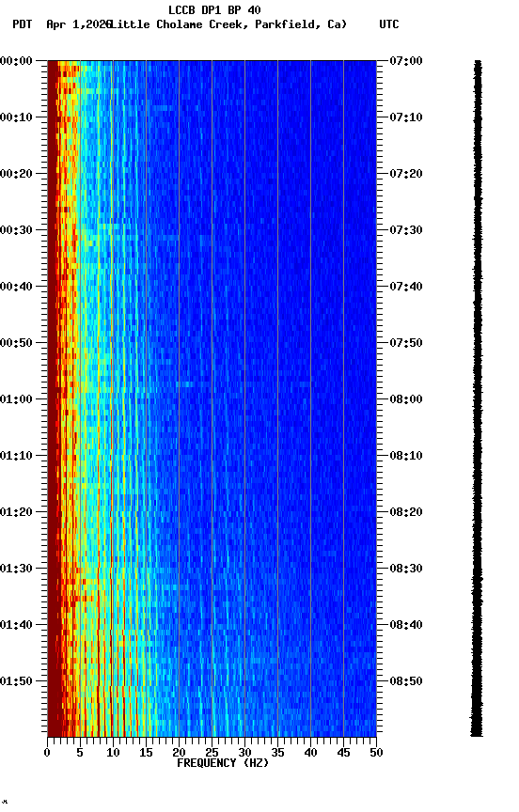
Task: Click the "07:20" UTC time label
Action: coord(406,174)
